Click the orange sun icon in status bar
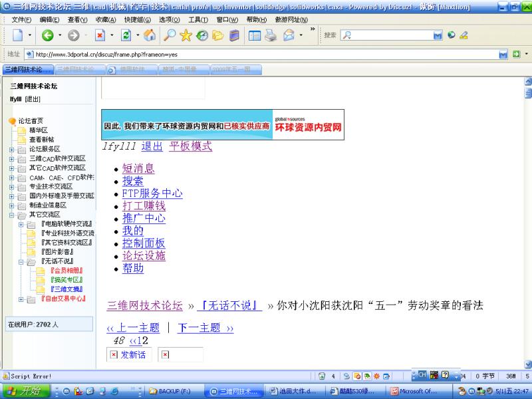The width and height of the screenshot is (532, 399). click(x=376, y=376)
